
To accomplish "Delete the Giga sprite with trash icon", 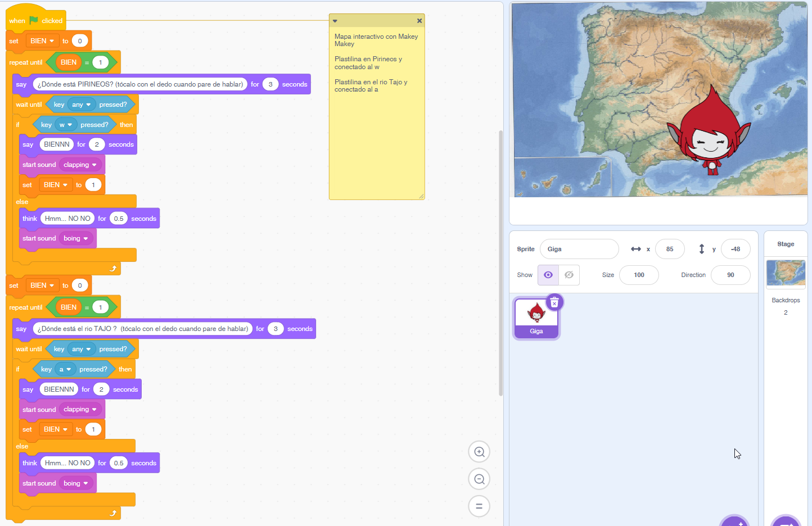I will pos(554,303).
